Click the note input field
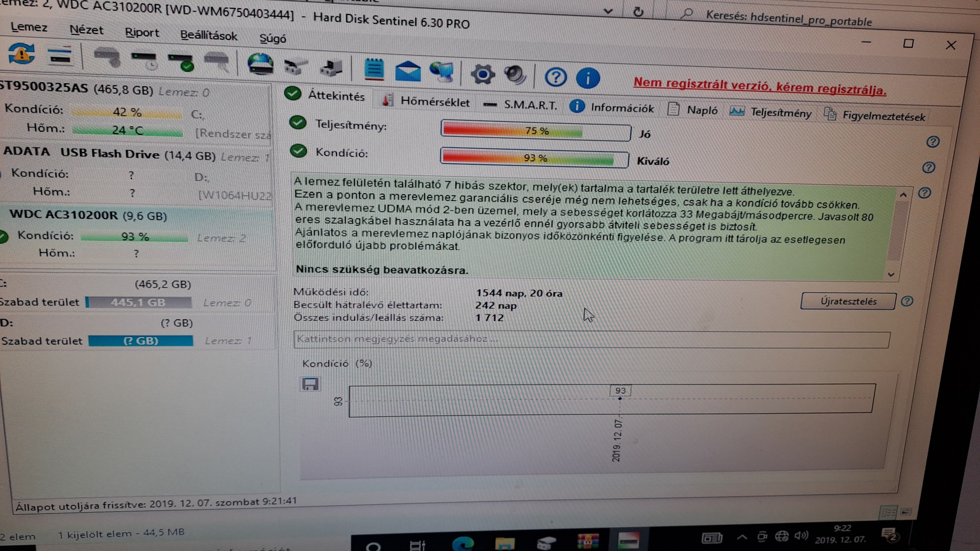The width and height of the screenshot is (980, 551). click(x=591, y=339)
